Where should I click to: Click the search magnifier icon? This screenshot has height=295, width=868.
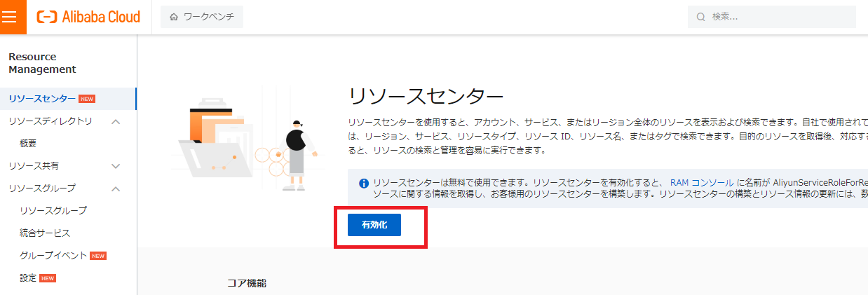click(x=700, y=17)
